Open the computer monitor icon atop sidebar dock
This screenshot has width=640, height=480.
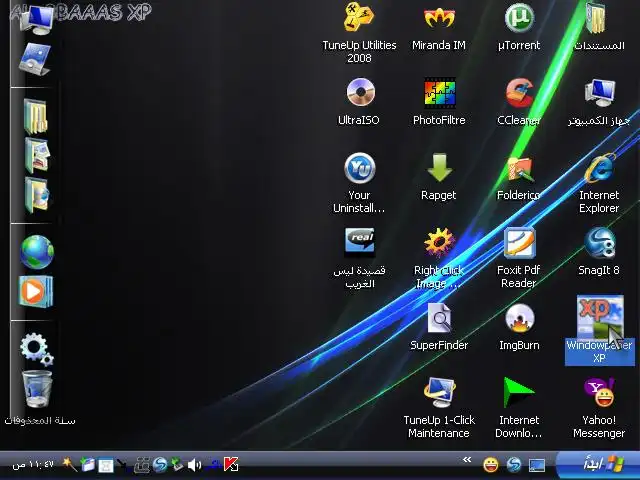(x=38, y=20)
